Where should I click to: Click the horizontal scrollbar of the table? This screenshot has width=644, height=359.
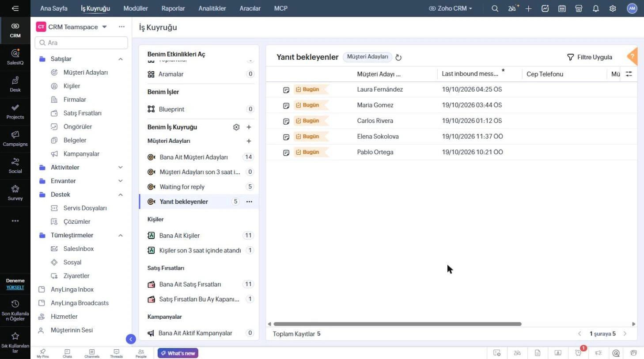point(398,324)
